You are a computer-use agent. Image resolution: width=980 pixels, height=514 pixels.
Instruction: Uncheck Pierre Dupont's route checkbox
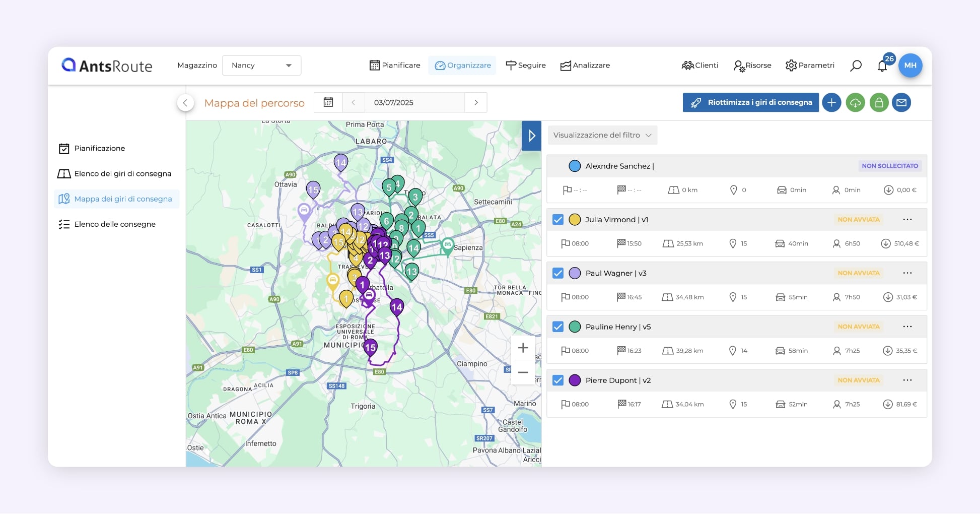(557, 380)
